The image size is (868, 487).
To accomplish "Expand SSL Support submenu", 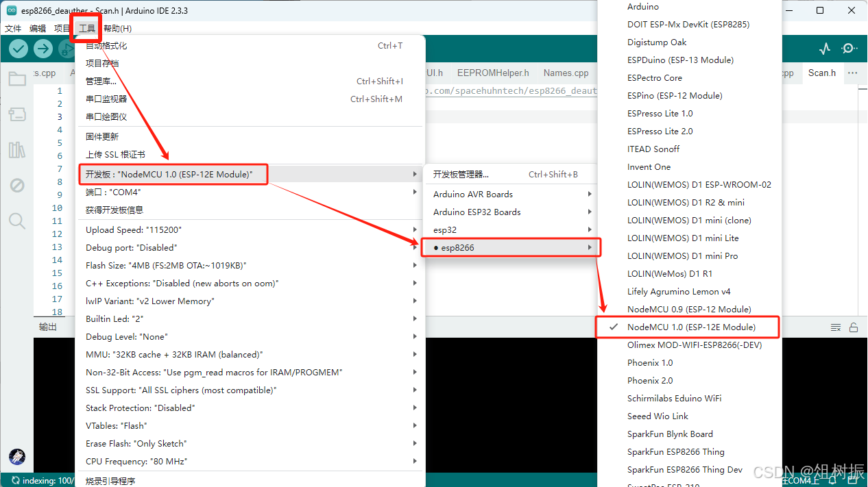I will pos(251,390).
